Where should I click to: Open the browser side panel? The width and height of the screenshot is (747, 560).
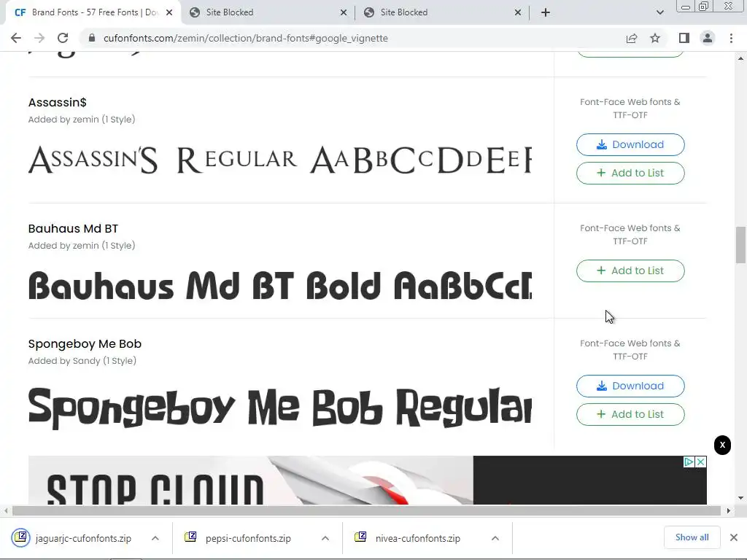click(x=684, y=38)
